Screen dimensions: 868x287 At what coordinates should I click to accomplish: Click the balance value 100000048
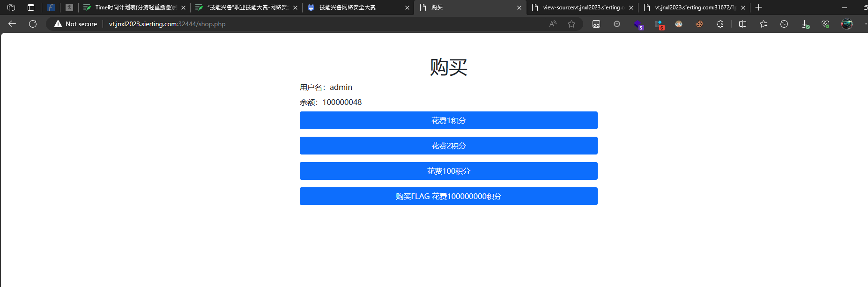click(342, 102)
